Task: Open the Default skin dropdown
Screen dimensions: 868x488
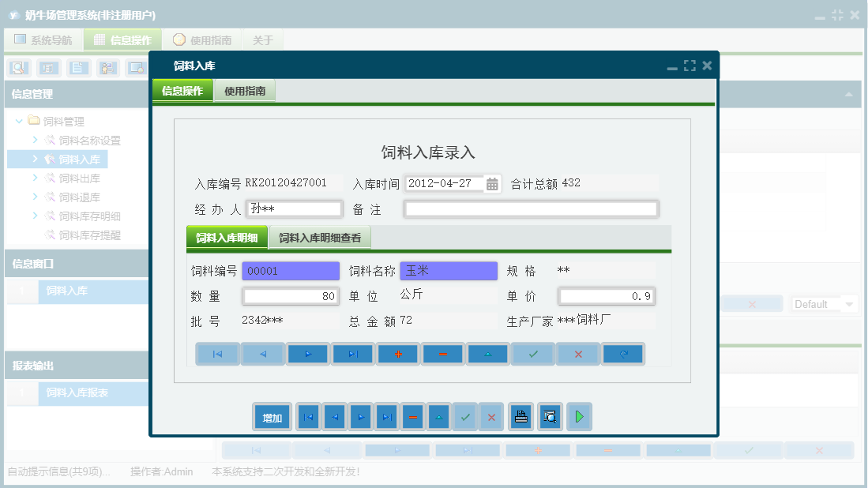Action: coord(824,303)
